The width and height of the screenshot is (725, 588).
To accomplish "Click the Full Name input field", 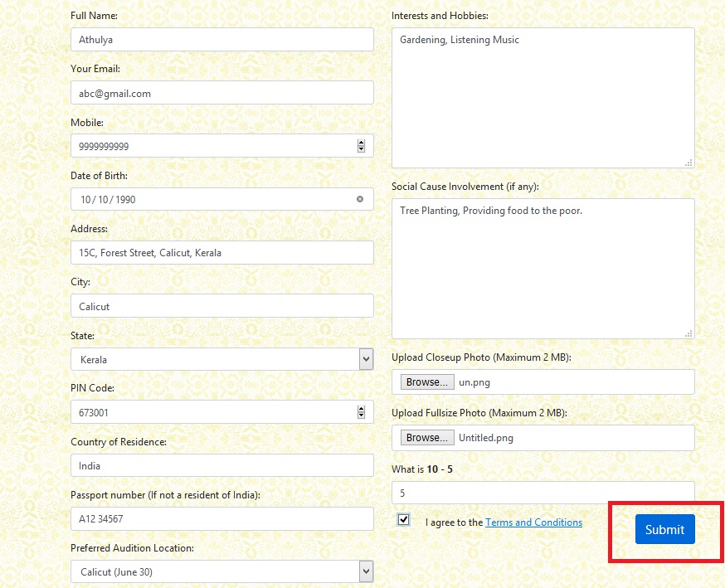I will point(221,40).
